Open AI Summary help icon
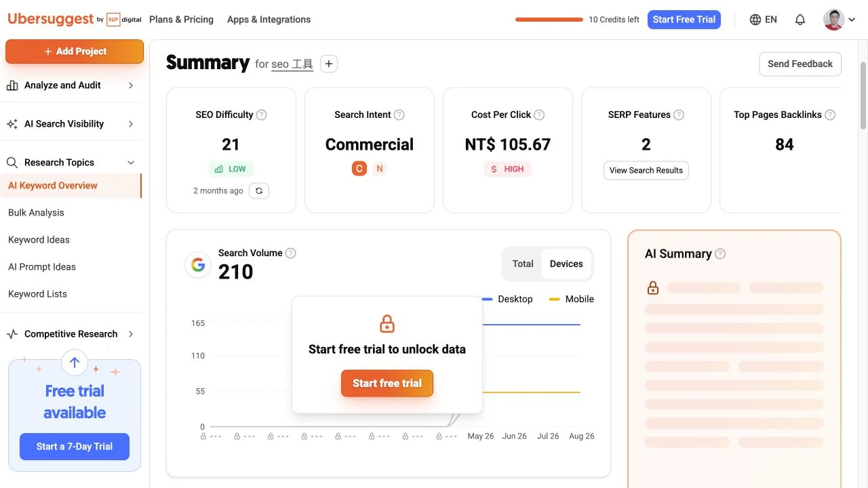 720,253
